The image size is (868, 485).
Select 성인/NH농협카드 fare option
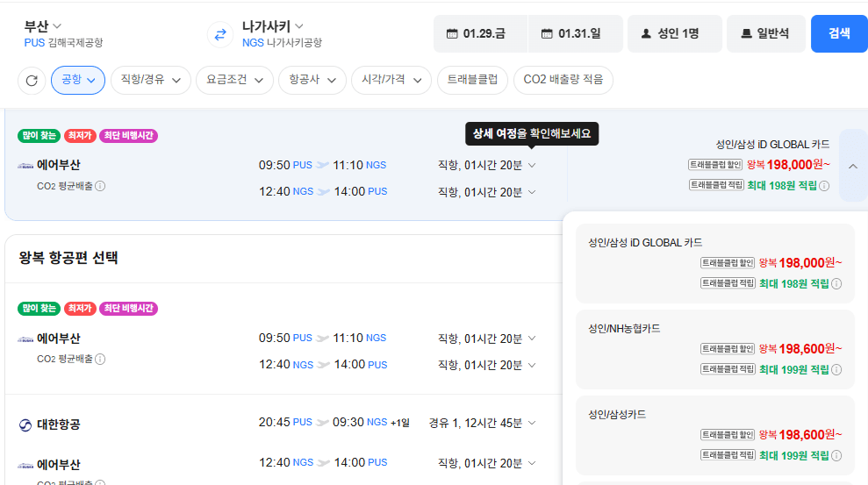pos(715,350)
